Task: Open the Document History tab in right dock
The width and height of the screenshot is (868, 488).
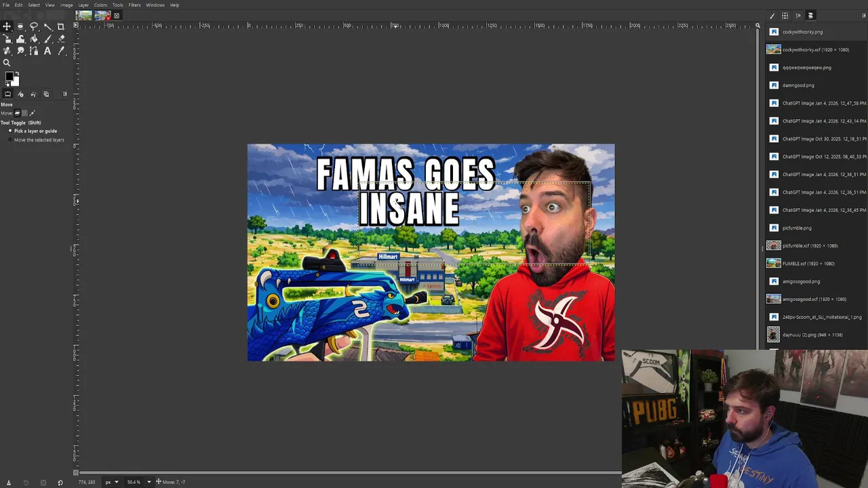Action: pos(810,16)
